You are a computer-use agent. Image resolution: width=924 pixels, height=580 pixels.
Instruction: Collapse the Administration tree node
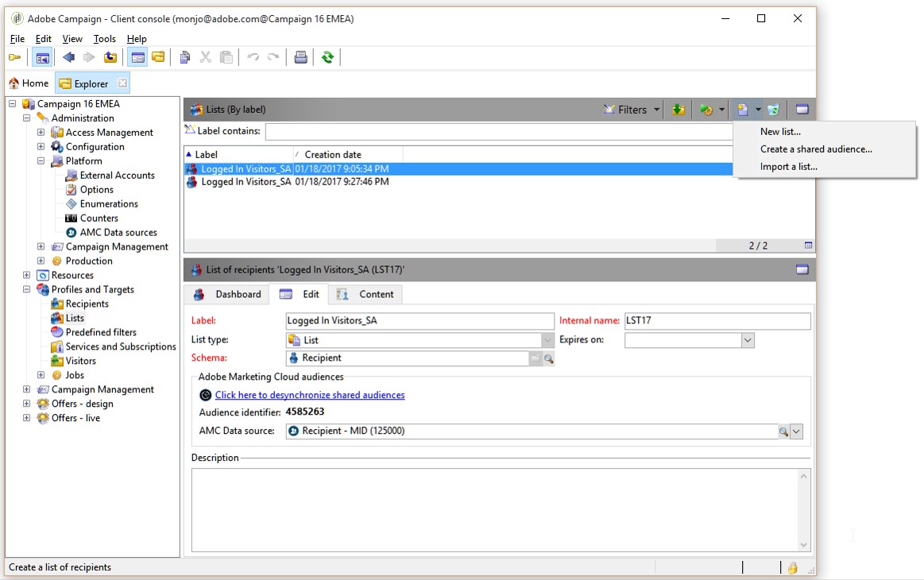click(26, 118)
